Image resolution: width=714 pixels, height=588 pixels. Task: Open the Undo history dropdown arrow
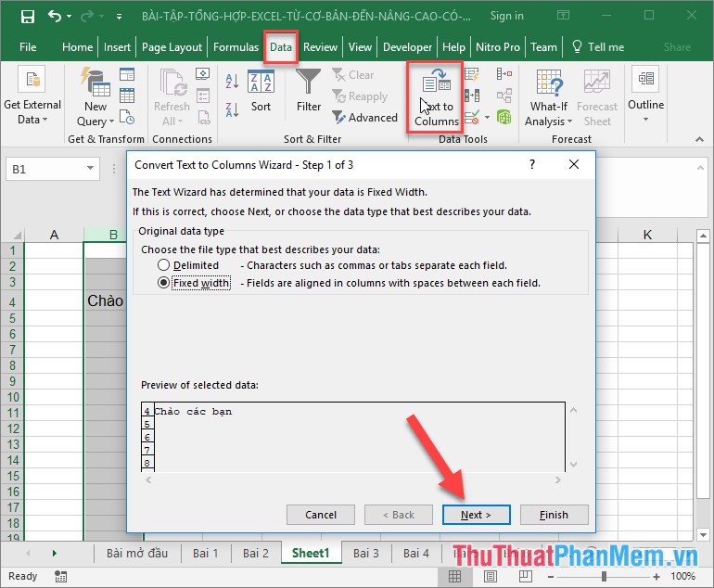point(70,17)
